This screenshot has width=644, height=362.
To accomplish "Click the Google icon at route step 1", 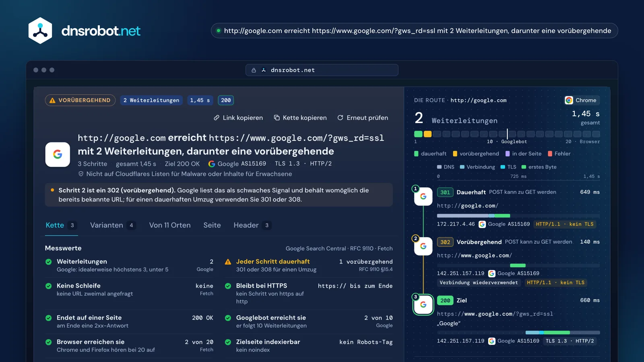I will [423, 196].
